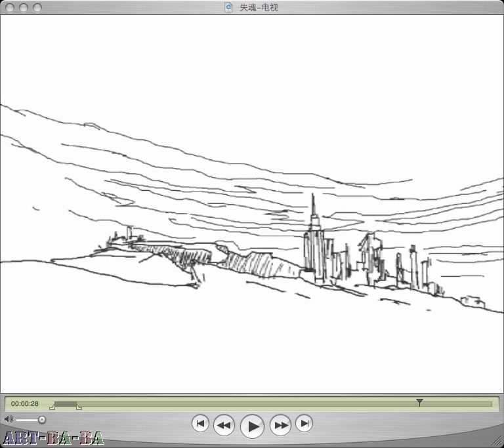Viewport: 504px width, 448px height.
Task: Click the Rewind button
Action: tap(224, 425)
